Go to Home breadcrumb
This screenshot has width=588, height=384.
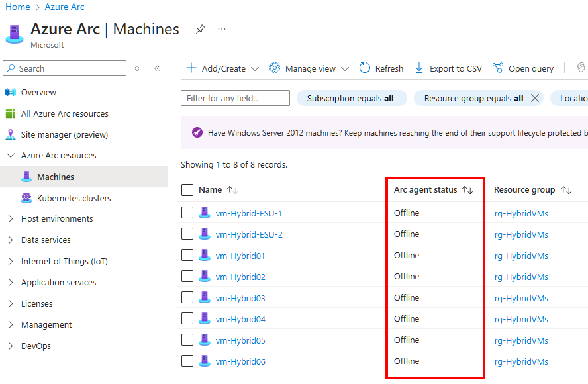[18, 7]
